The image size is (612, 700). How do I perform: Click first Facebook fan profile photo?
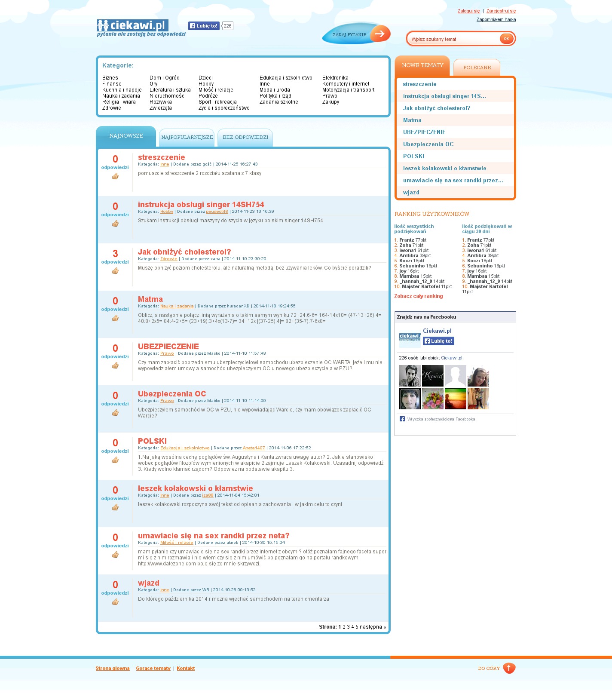coord(410,376)
